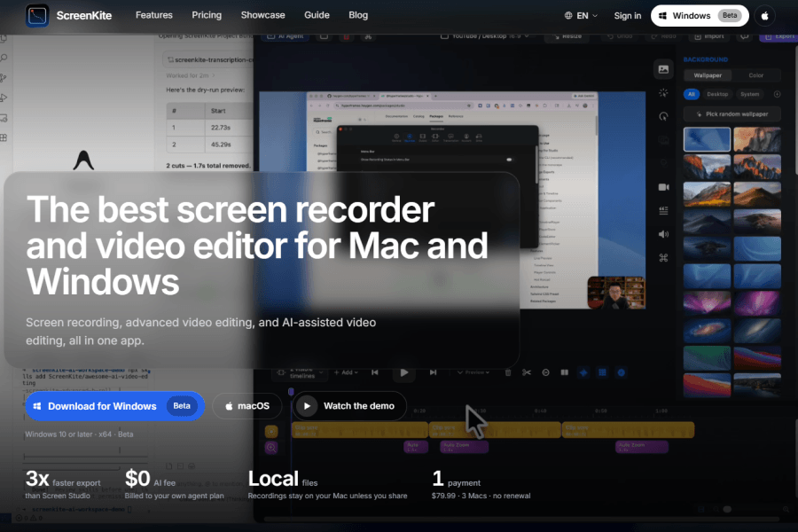Click the '$79.99 · 3 Macs · no renewal' text
Viewport: 798px width, 532px height.
click(x=481, y=496)
